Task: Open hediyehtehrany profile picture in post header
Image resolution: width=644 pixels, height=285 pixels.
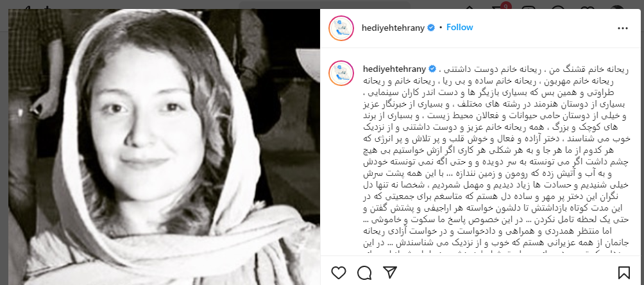Action: click(341, 28)
